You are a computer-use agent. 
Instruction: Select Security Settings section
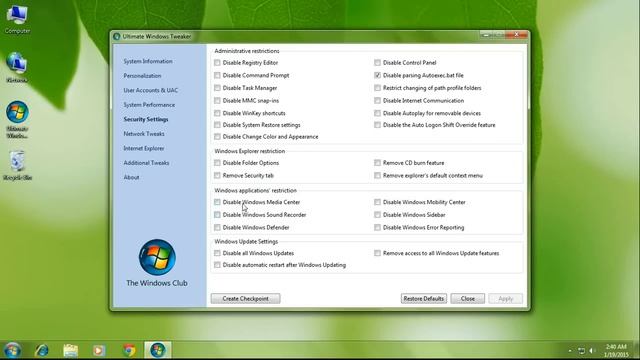tap(146, 120)
